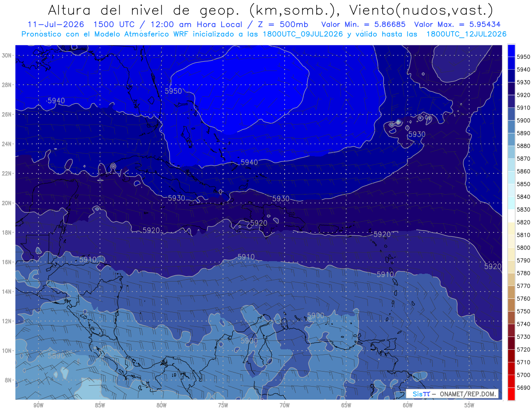Click legend value 5830
Screen dimensions: 532x411
tap(524, 210)
